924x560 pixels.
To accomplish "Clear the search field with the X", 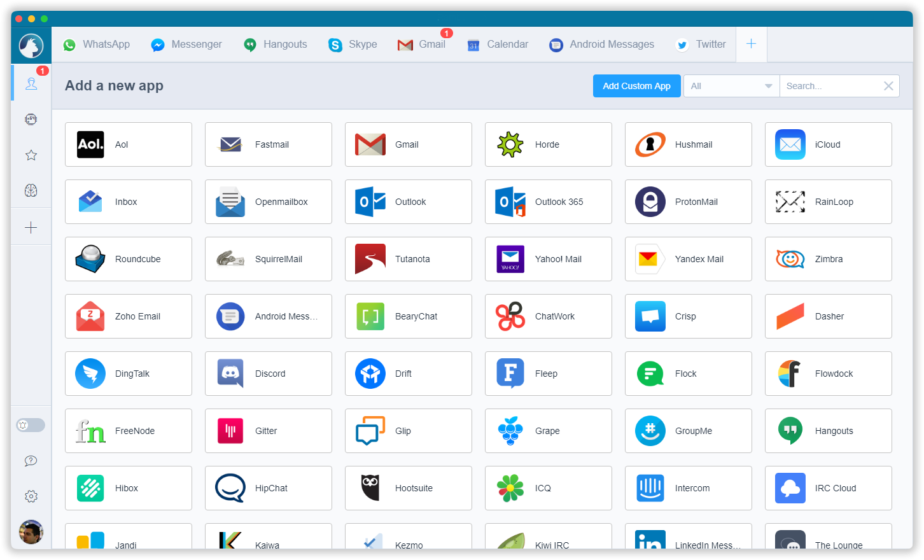I will 888,85.
